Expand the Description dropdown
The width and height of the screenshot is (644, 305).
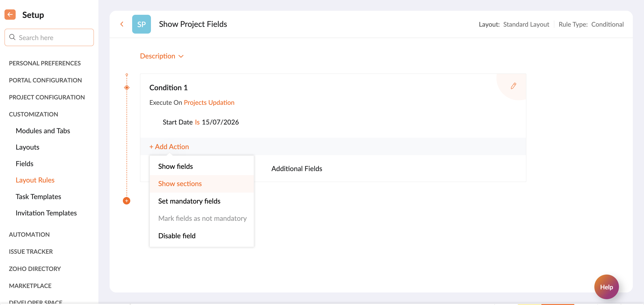tap(162, 56)
